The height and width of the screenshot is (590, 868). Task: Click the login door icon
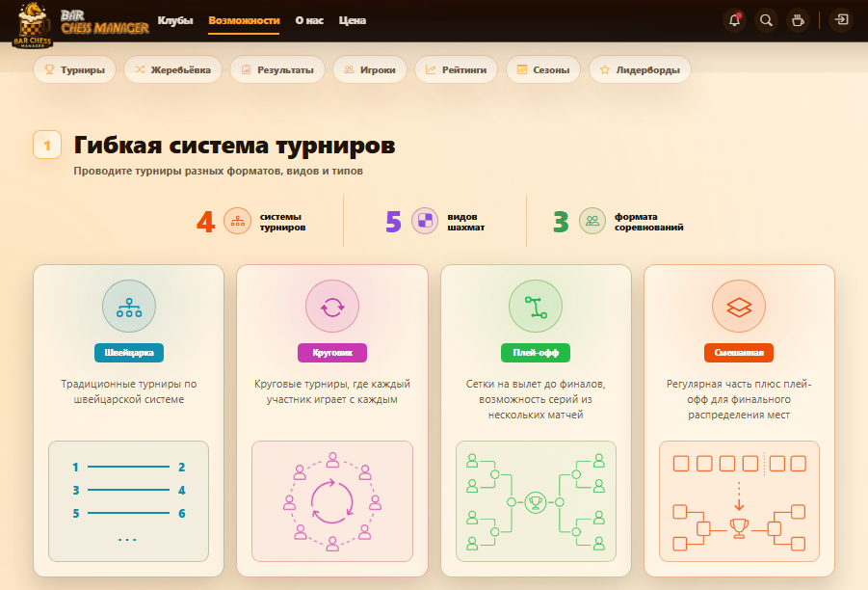841,20
